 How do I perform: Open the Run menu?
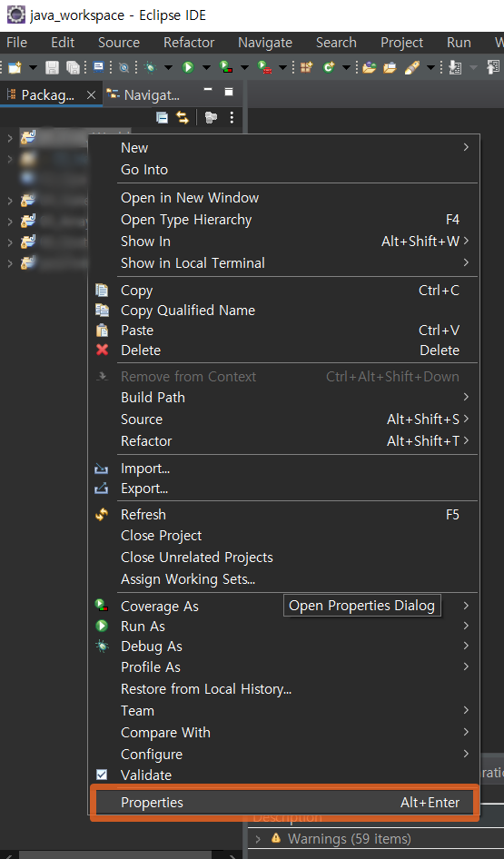(x=459, y=42)
